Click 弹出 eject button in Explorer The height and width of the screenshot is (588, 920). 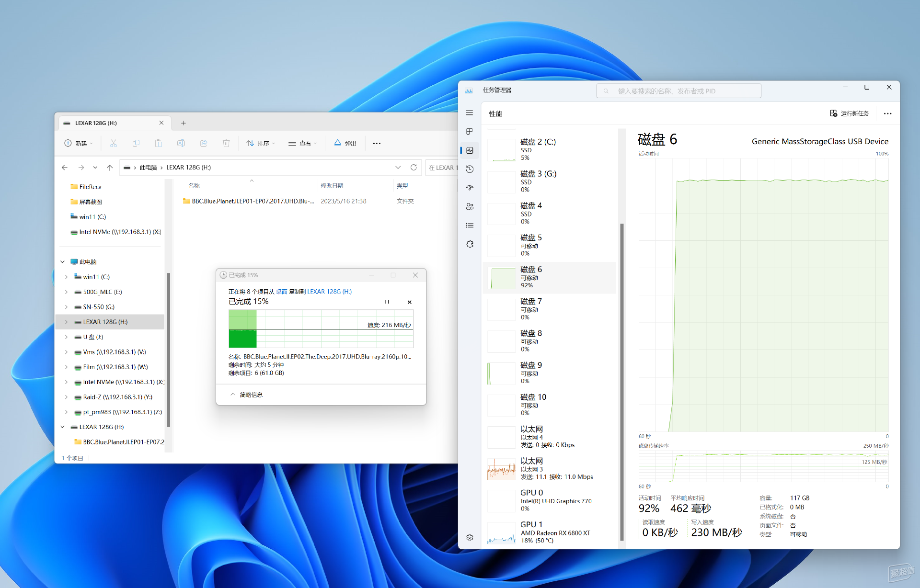(x=345, y=143)
